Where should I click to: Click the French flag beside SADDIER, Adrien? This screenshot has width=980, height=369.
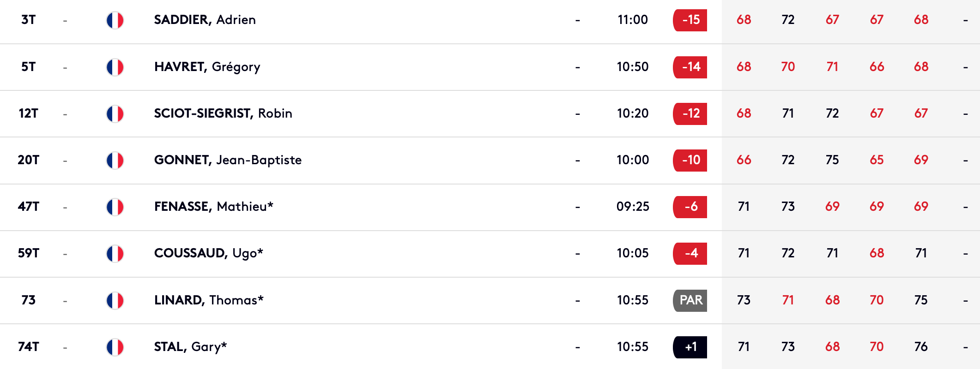pos(115,20)
